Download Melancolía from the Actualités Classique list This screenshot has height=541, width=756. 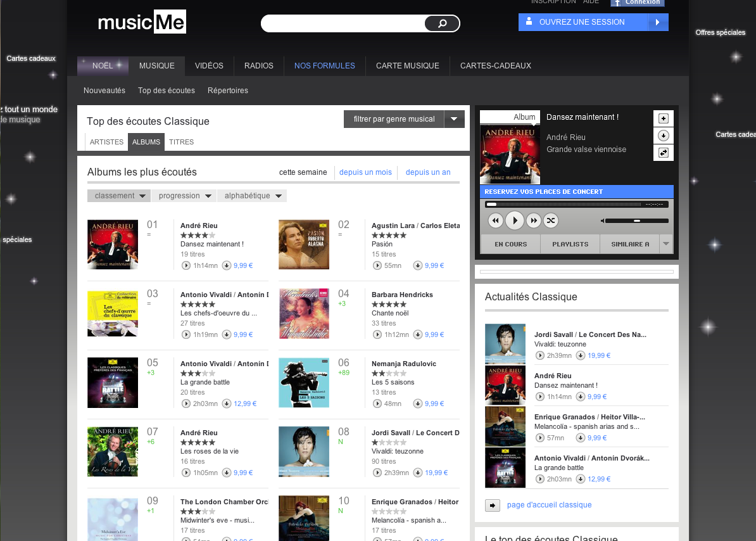[581, 438]
